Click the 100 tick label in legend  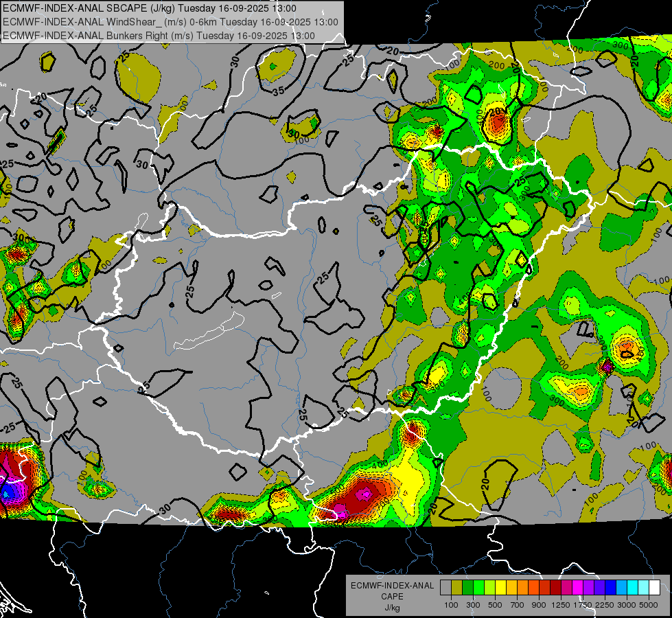click(451, 605)
